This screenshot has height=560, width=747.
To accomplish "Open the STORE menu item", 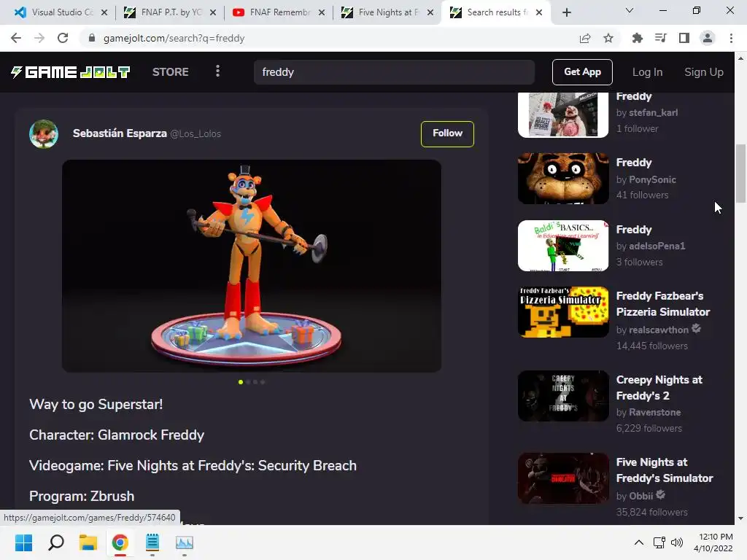I will tap(171, 72).
